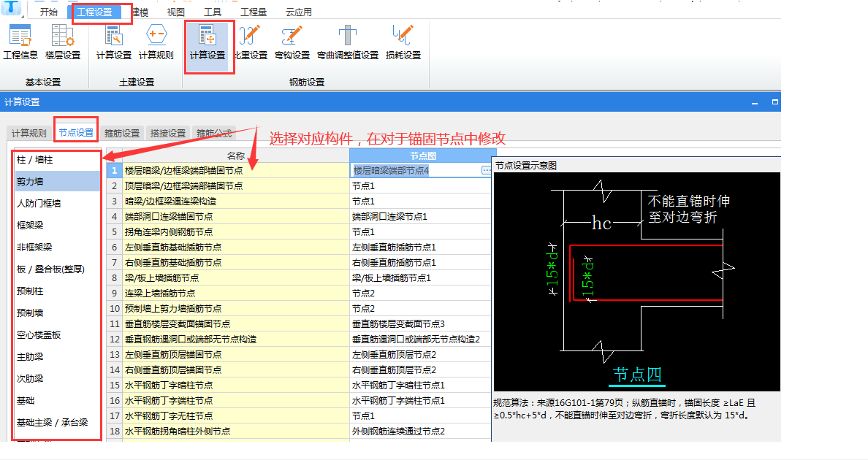868x460 pixels.
Task: Click 左侧垂直筋插筋节点1 cell
Action: 420,247
